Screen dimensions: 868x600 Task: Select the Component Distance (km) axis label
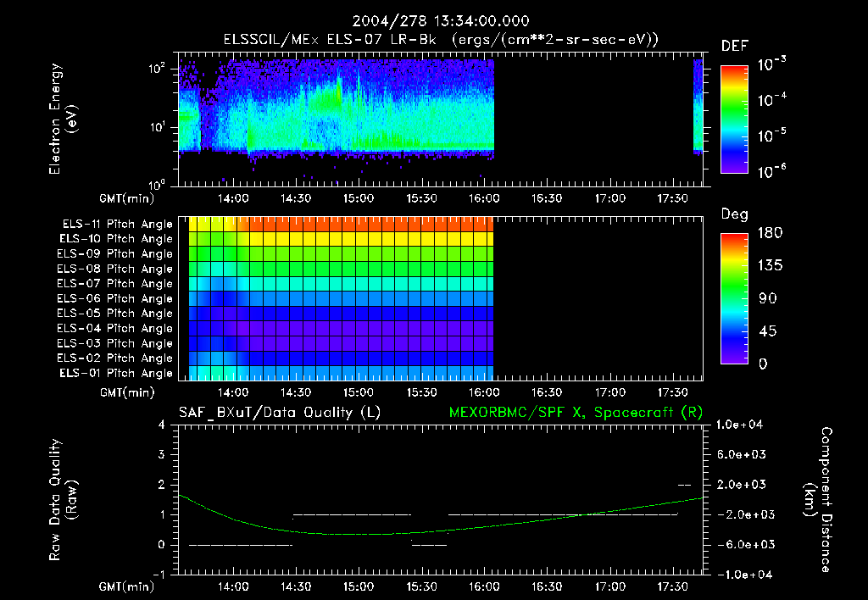point(818,500)
